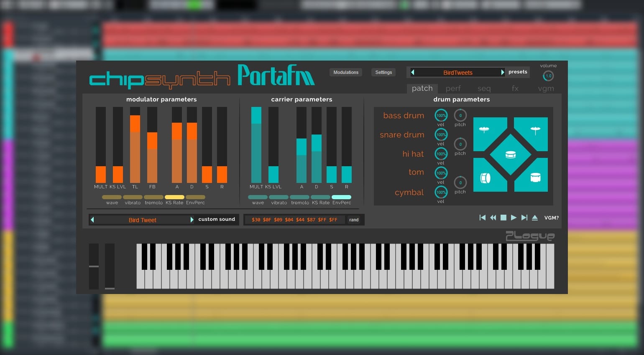The width and height of the screenshot is (644, 355).
Task: Click the next arrow on the Bird Tweet selector
Action: [192, 220]
